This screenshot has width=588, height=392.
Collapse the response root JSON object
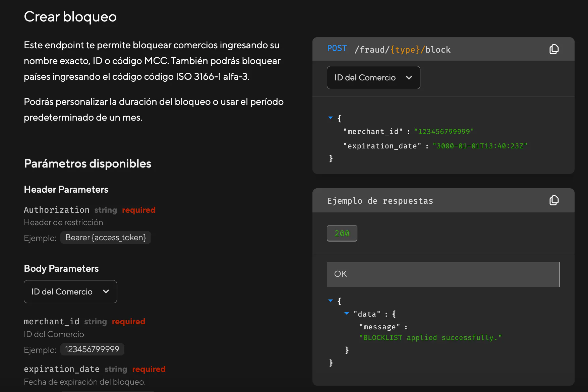tap(331, 301)
